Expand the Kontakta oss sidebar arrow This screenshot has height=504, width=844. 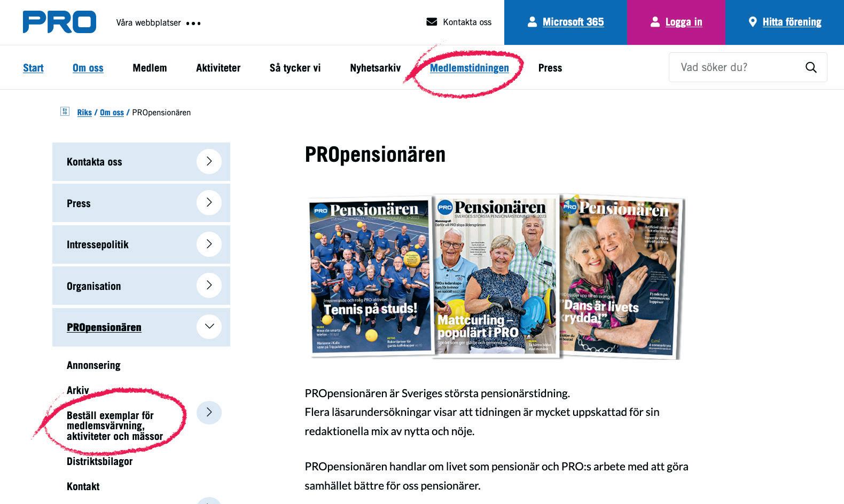pyautogui.click(x=209, y=161)
